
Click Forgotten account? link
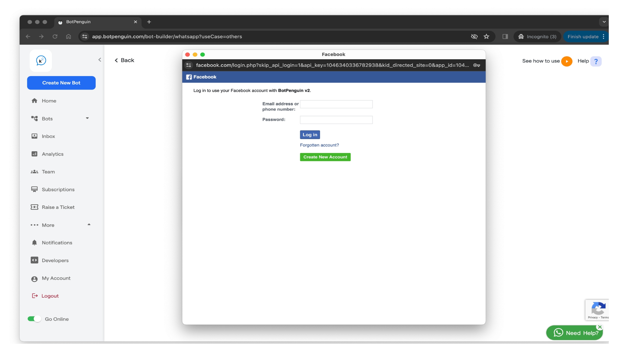tap(319, 145)
